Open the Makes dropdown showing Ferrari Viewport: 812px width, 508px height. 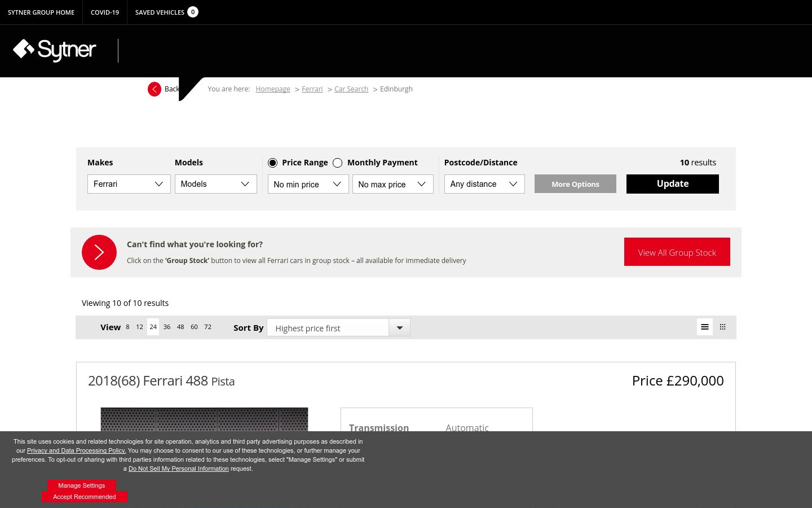pyautogui.click(x=129, y=184)
